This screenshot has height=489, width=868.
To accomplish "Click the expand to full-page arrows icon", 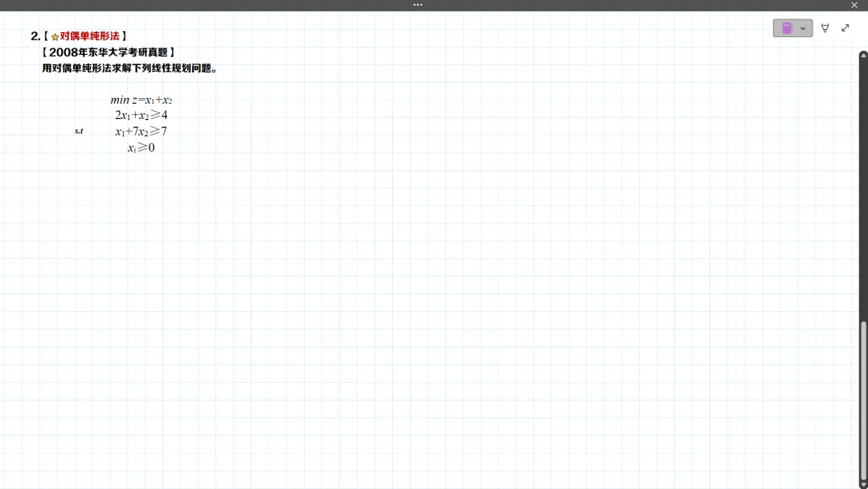I will pyautogui.click(x=845, y=27).
